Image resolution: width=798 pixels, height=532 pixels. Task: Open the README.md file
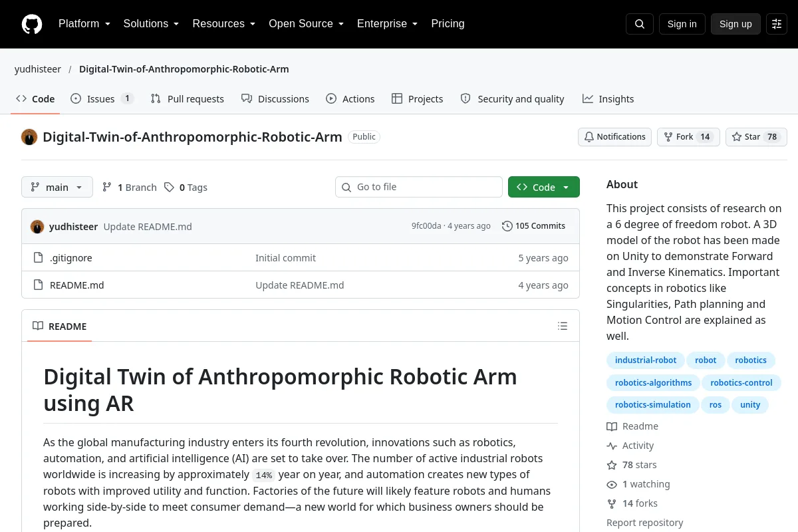tap(77, 285)
